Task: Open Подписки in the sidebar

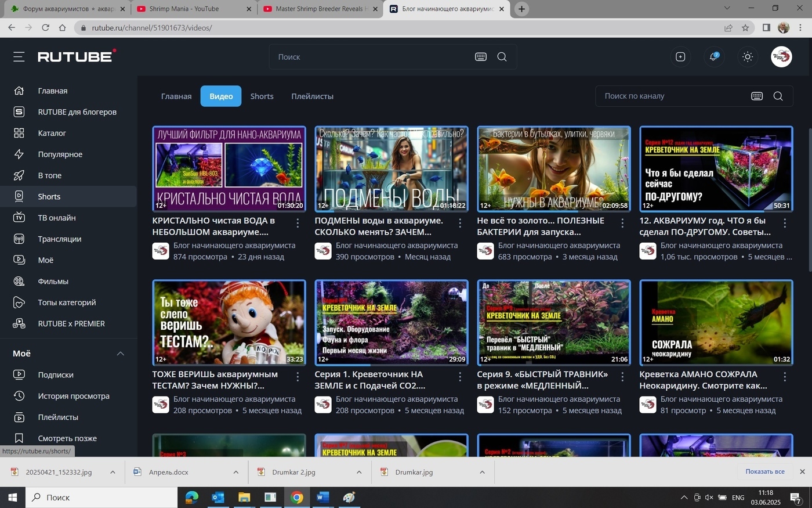Action: (68, 374)
